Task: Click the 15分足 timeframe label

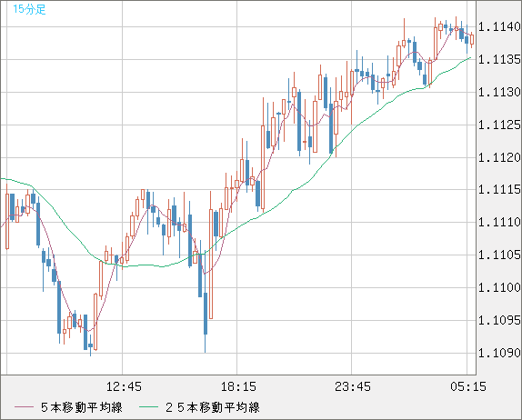Action: click(x=29, y=9)
